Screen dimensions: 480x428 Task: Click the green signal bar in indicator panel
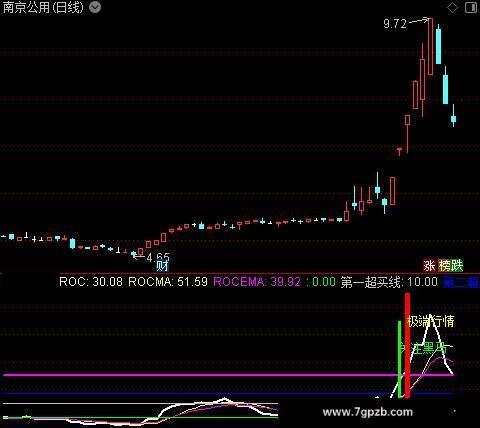[400, 359]
